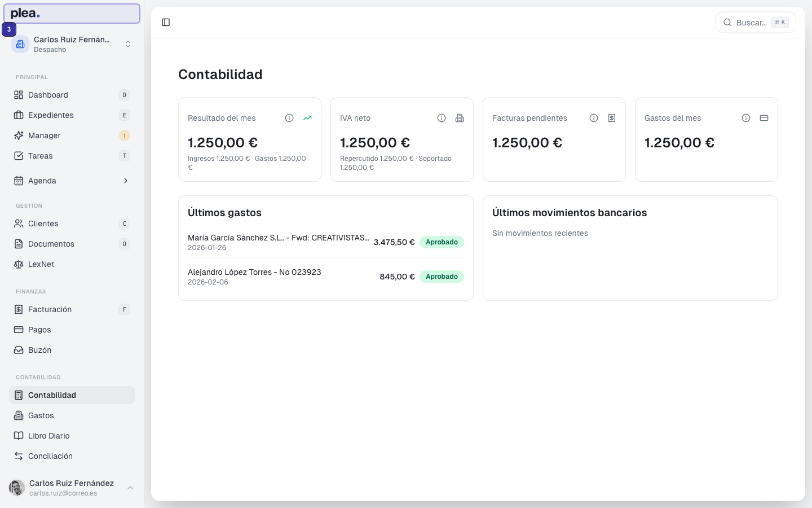Click the Últimos gastos heading

click(x=224, y=213)
